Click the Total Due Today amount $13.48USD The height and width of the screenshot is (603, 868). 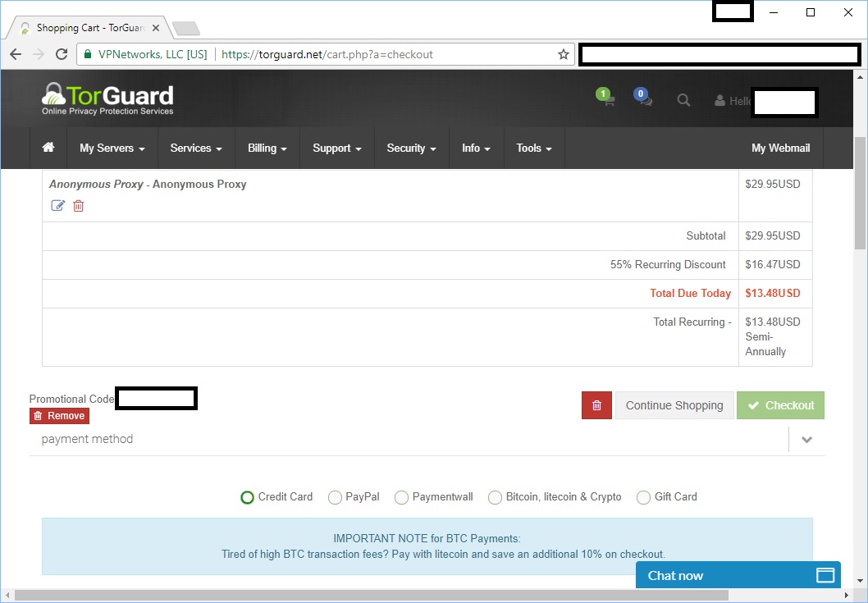click(x=772, y=294)
